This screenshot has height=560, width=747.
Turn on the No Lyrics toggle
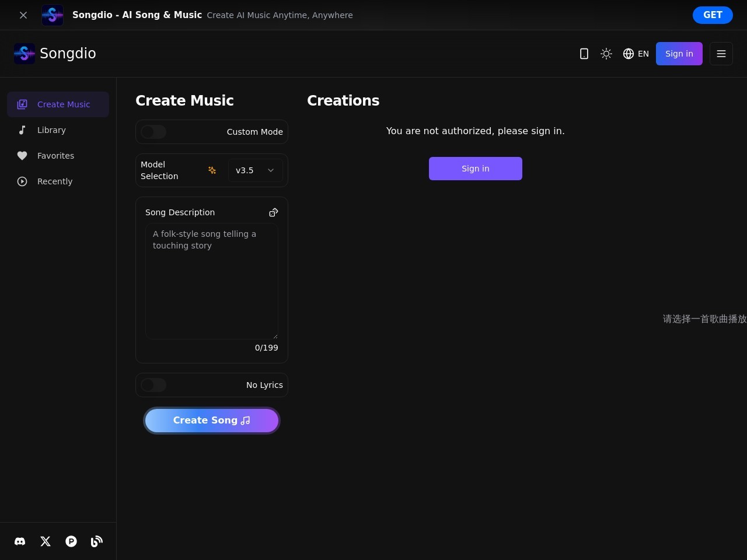click(x=154, y=385)
